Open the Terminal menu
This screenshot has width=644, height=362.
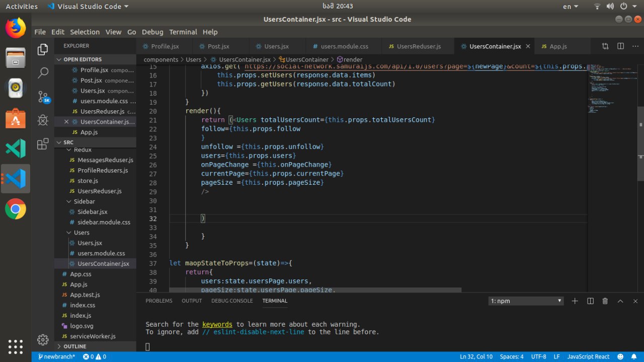click(x=183, y=32)
